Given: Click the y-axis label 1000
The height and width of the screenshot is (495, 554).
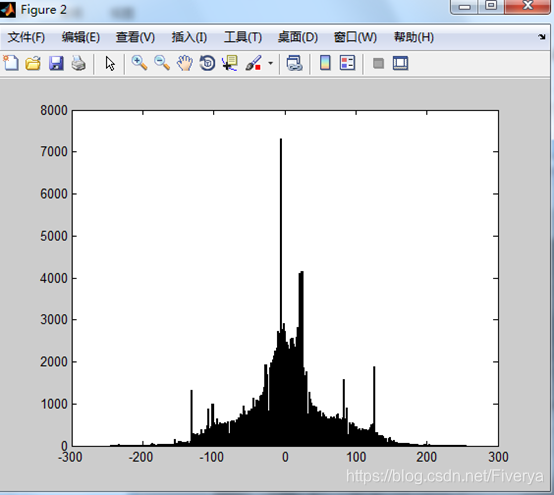Looking at the screenshot, I should 54,404.
